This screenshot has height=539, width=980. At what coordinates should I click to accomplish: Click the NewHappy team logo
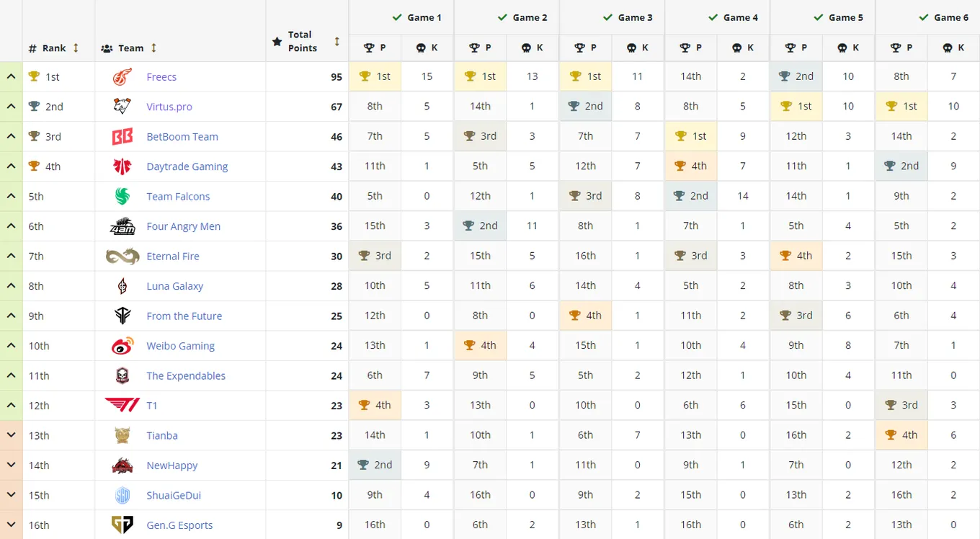pos(122,465)
